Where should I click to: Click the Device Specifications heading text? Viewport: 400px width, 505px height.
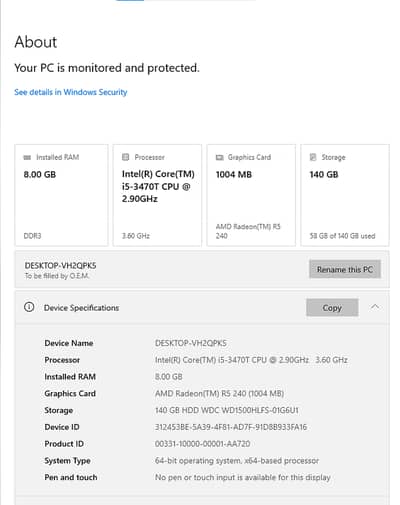[x=81, y=308]
